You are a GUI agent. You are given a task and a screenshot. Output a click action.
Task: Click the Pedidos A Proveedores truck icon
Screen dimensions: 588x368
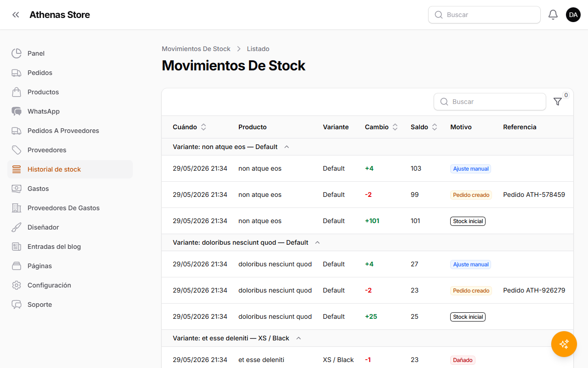coord(17,131)
